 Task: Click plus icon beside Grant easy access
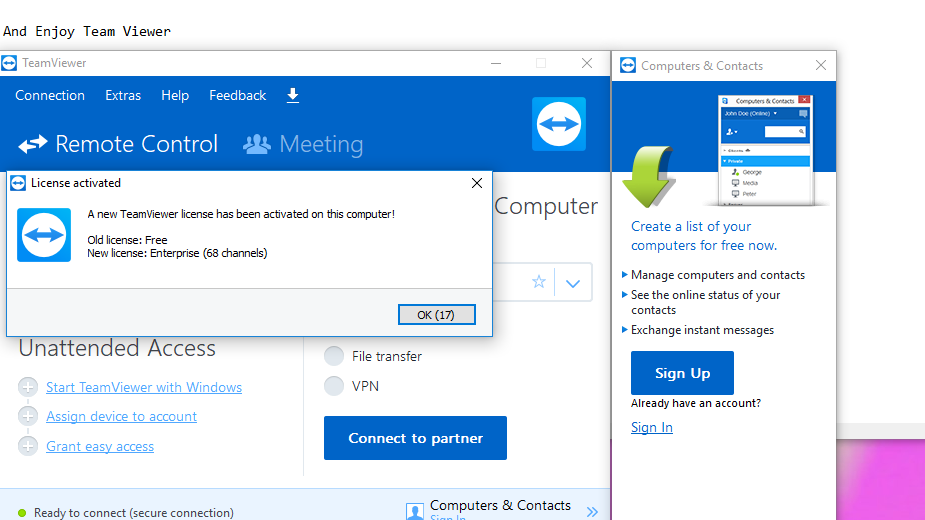pos(28,446)
